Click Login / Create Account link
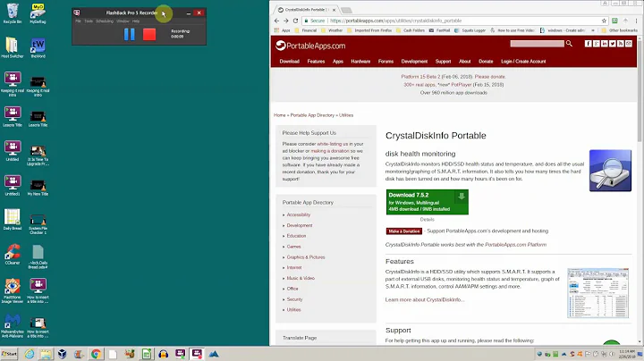This screenshot has height=361, width=644. pos(523,62)
